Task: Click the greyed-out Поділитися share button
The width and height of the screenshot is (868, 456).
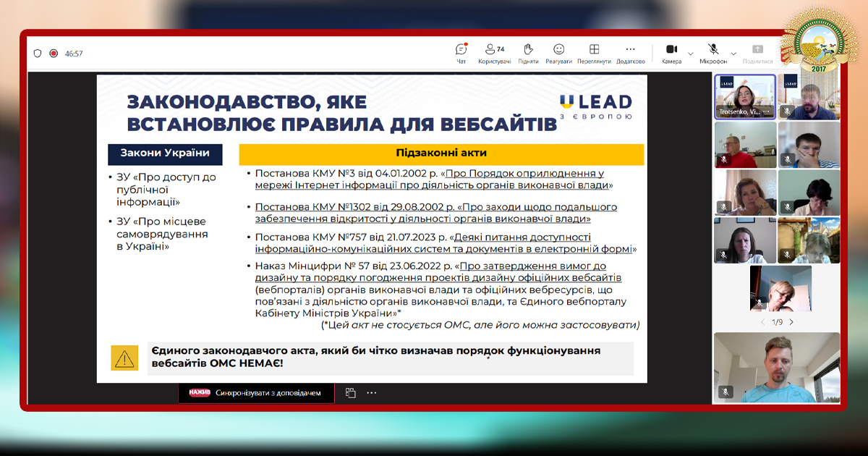Action: (757, 54)
